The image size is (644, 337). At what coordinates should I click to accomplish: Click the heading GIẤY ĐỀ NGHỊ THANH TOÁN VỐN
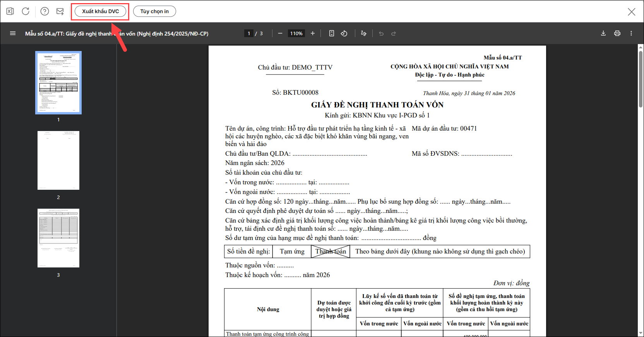377,105
